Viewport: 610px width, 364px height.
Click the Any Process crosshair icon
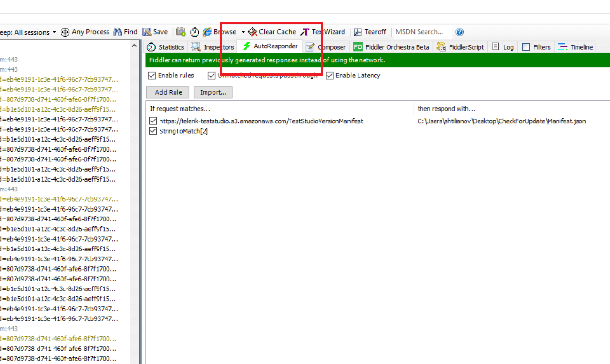coord(65,32)
